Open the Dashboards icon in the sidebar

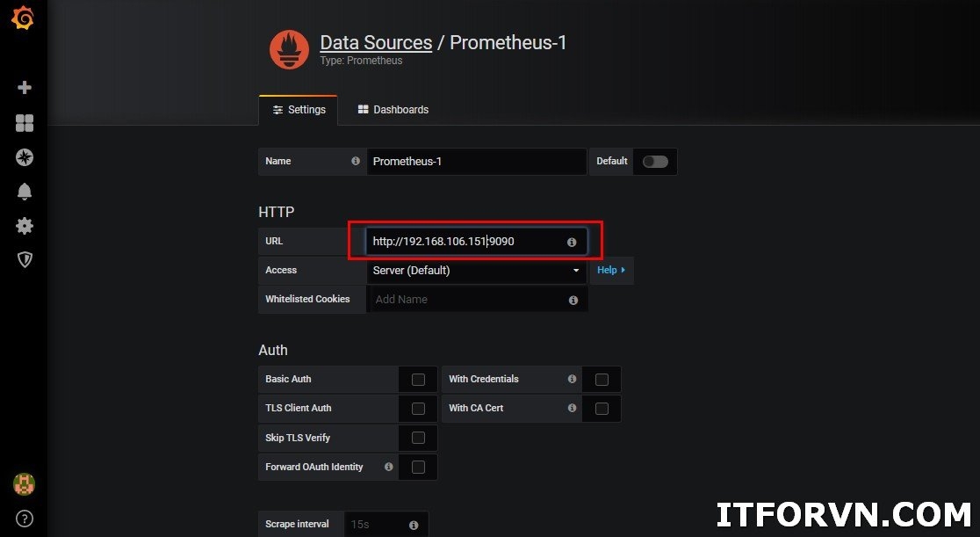point(24,123)
